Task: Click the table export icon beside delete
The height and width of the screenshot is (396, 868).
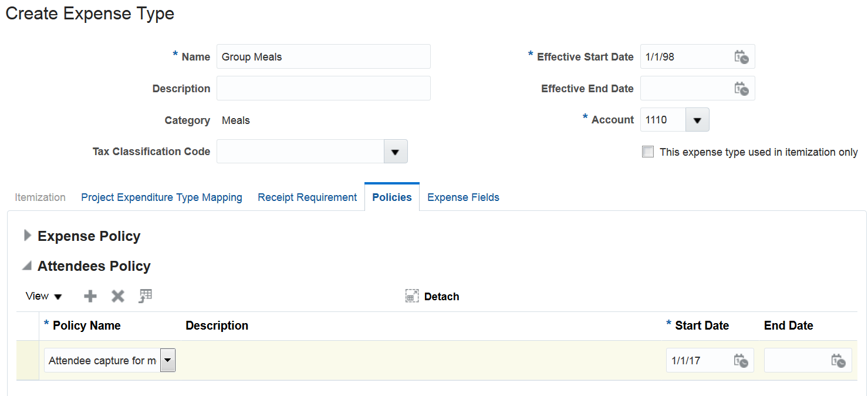Action: tap(146, 296)
